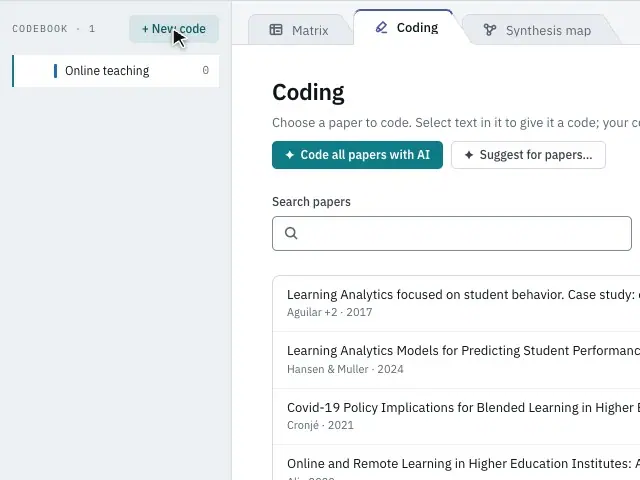
Task: Click the Matrix table icon
Action: (x=276, y=30)
